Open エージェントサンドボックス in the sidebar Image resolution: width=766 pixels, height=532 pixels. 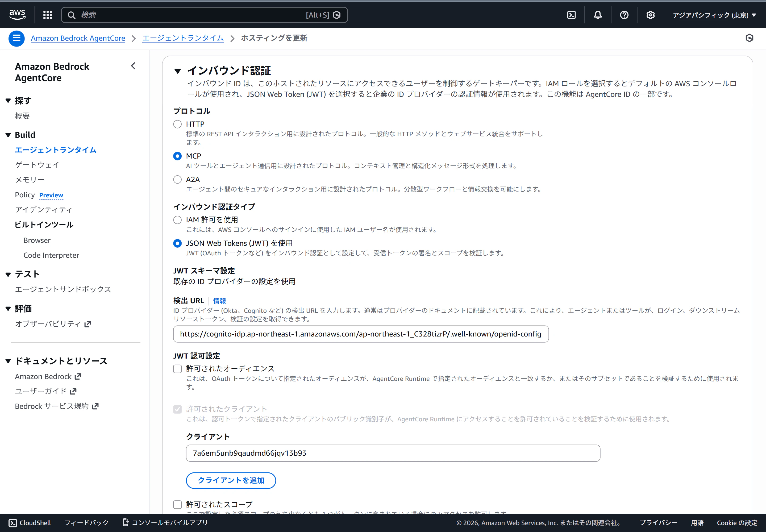(63, 289)
